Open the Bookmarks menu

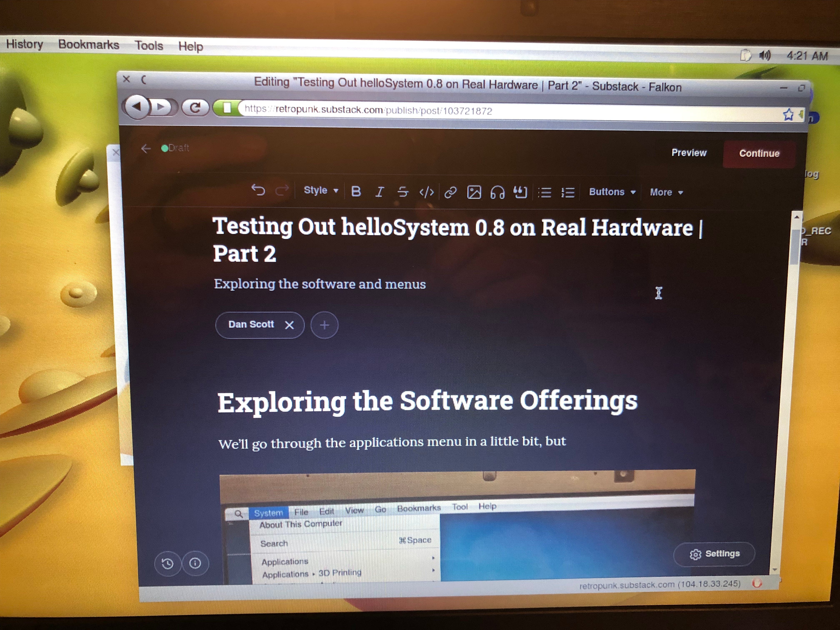coord(89,45)
